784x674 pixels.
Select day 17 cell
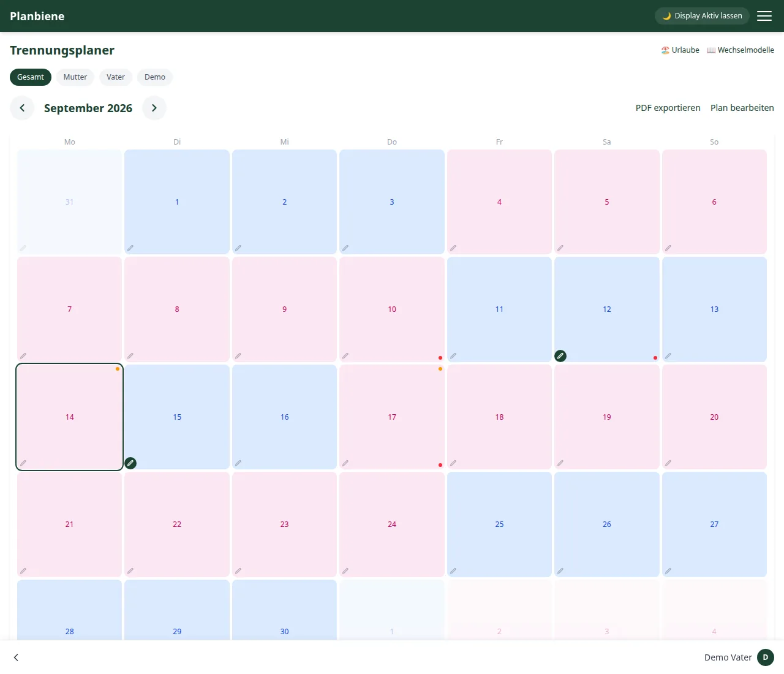(392, 417)
